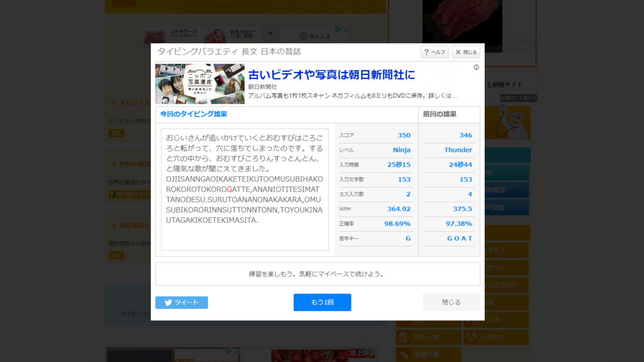Viewport: 644px width, 362px height.
Task: Click the red mistyped G in the romaji text
Action: 230,190
